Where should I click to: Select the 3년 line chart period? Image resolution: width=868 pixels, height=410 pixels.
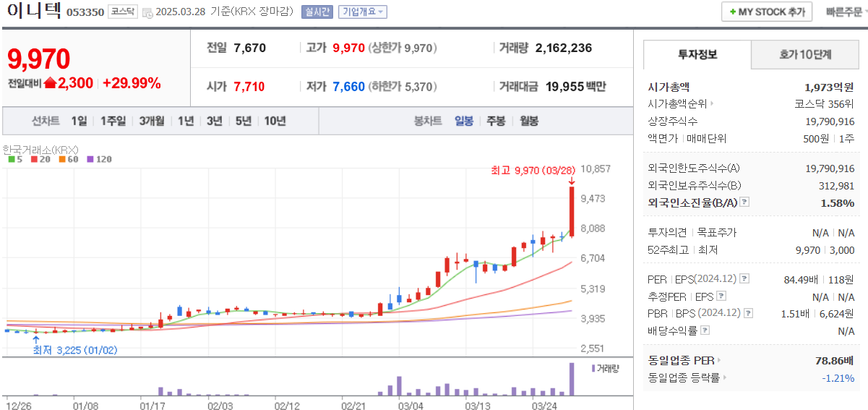(x=215, y=121)
